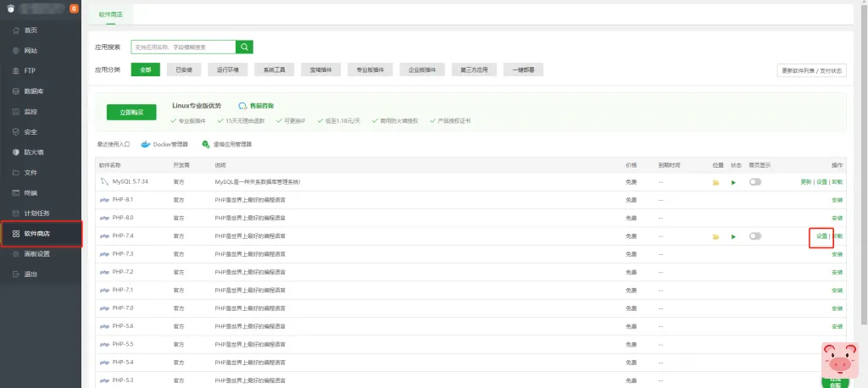This screenshot has height=388, width=868.
Task: Click the PHP-5.5 software name text
Action: tap(123, 344)
